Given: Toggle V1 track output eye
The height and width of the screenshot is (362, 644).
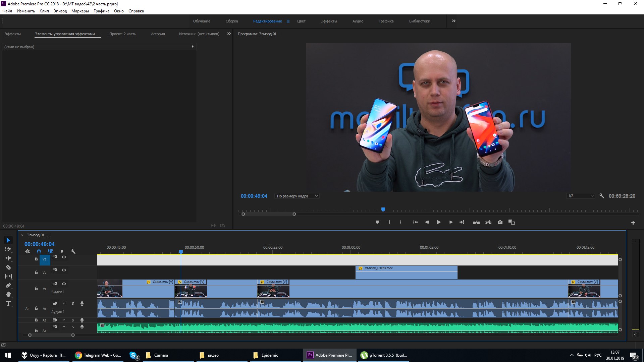Looking at the screenshot, I should click(x=64, y=284).
